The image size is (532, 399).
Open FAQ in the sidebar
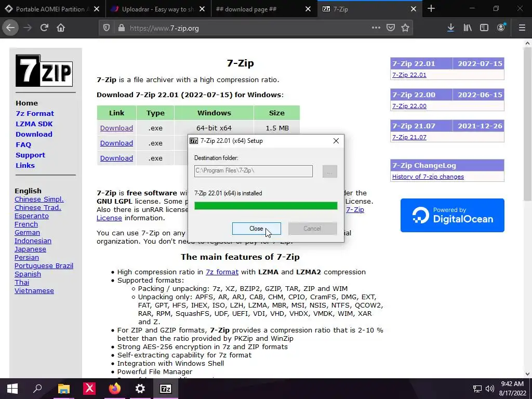click(23, 145)
